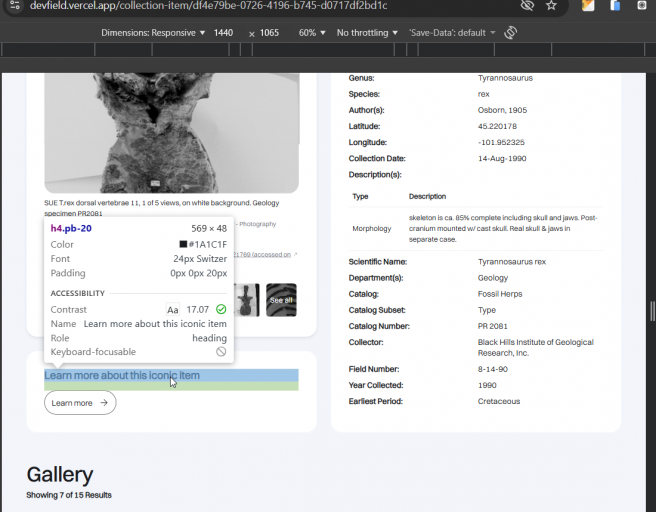The width and height of the screenshot is (656, 512).
Task: Click the Collector value Black Hills Institute
Action: pos(536,348)
